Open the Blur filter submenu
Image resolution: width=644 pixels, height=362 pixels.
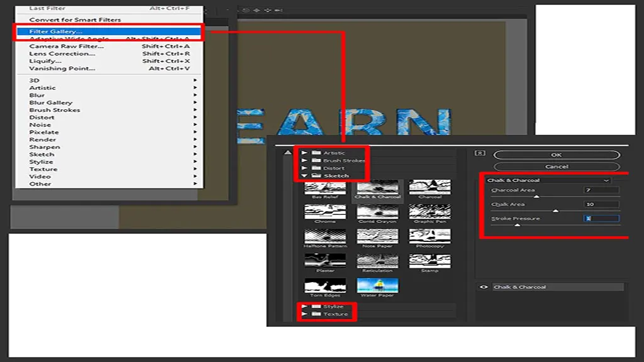click(109, 96)
